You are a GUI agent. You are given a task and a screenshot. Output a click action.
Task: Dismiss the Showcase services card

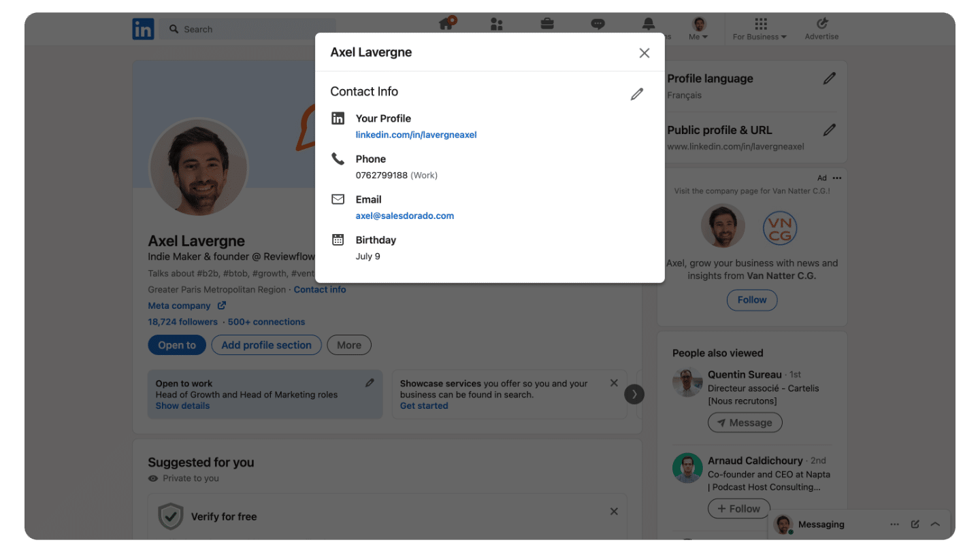coord(614,383)
